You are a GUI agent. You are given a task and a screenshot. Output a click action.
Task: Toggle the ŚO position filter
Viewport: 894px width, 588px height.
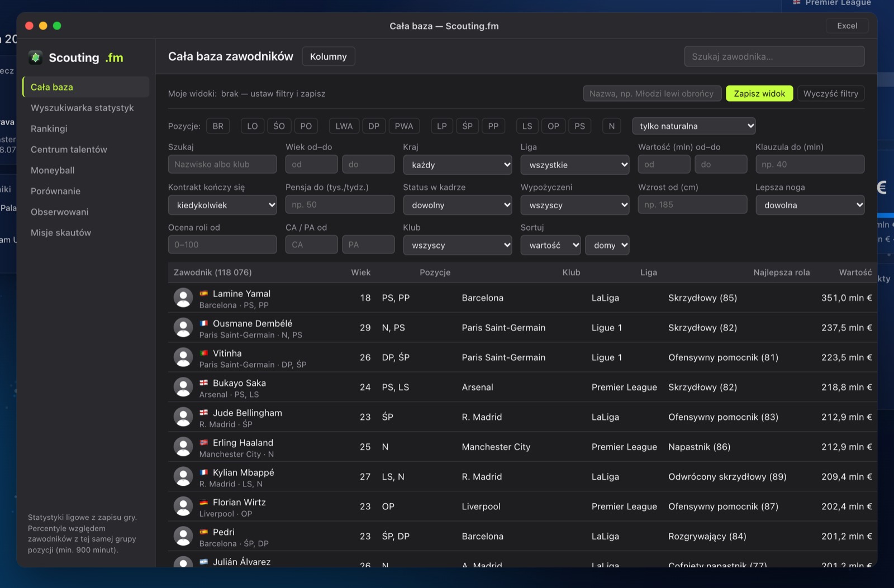click(x=279, y=126)
